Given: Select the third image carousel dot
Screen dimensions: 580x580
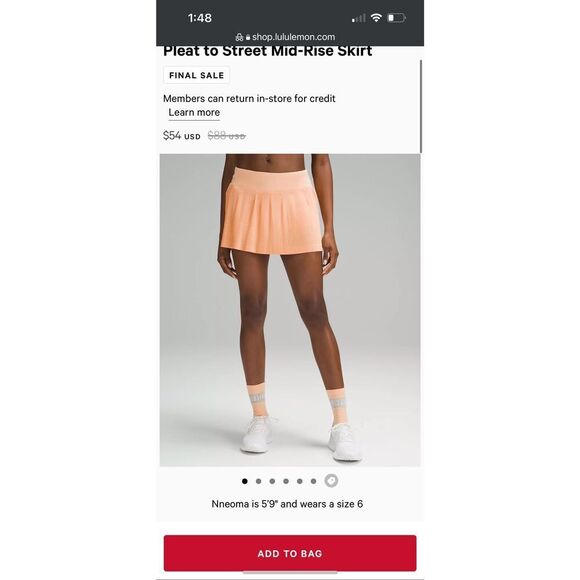Looking at the screenshot, I should tap(272, 481).
